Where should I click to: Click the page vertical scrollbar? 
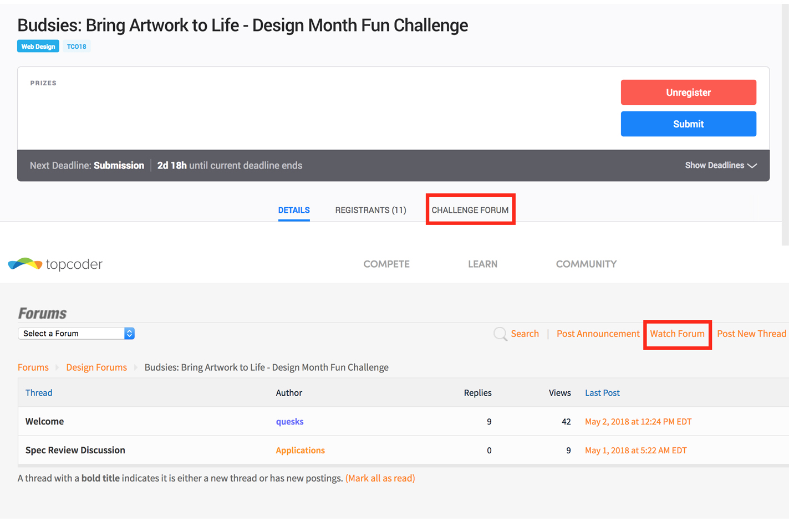785,124
